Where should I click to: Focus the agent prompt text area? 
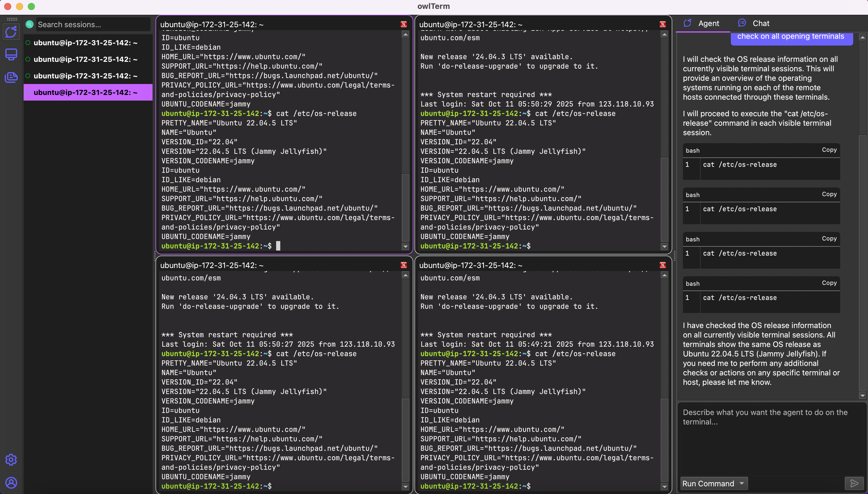pyautogui.click(x=772, y=440)
